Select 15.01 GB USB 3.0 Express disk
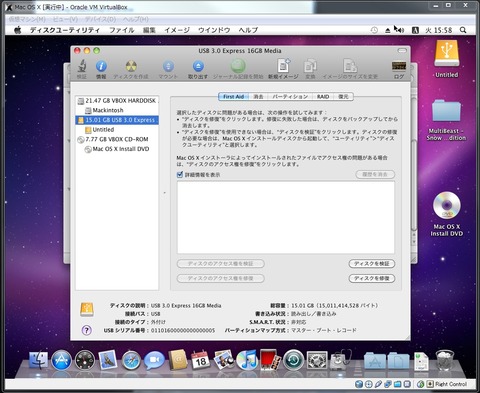The width and height of the screenshot is (480, 393). (117, 120)
